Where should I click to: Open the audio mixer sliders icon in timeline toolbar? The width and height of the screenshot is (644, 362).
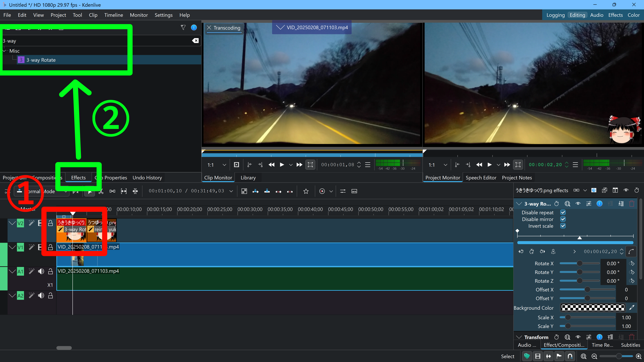point(343,191)
